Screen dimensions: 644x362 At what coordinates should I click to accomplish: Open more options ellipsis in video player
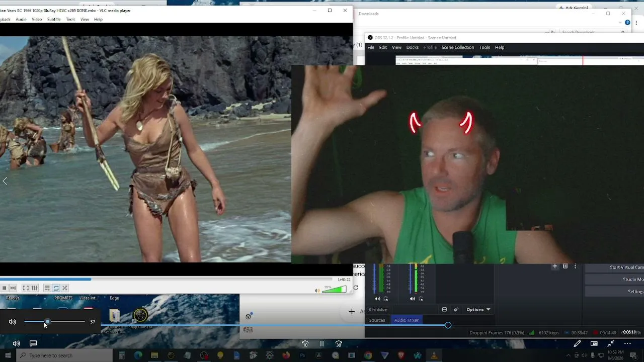pyautogui.click(x=627, y=343)
